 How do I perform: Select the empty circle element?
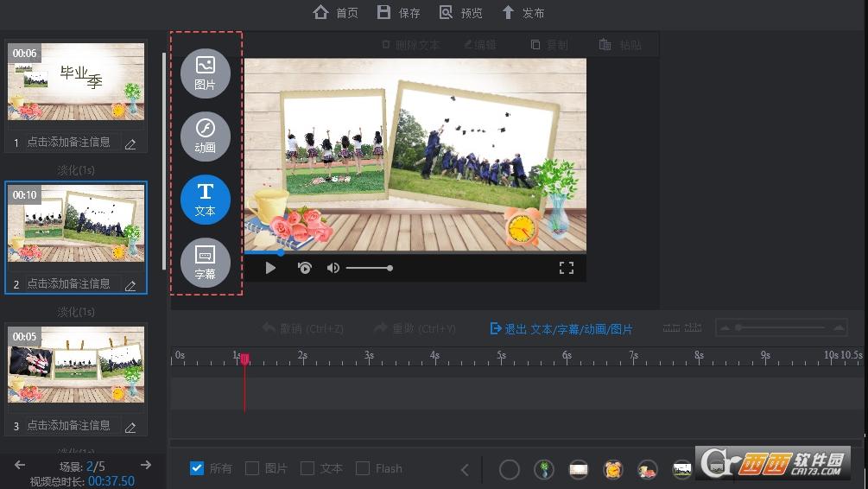510,470
